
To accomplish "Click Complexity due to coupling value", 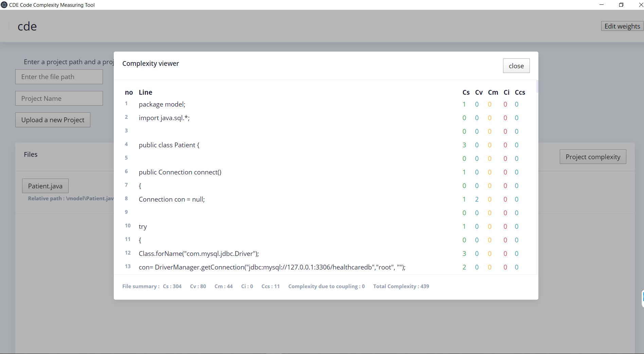I will pyautogui.click(x=326, y=286).
